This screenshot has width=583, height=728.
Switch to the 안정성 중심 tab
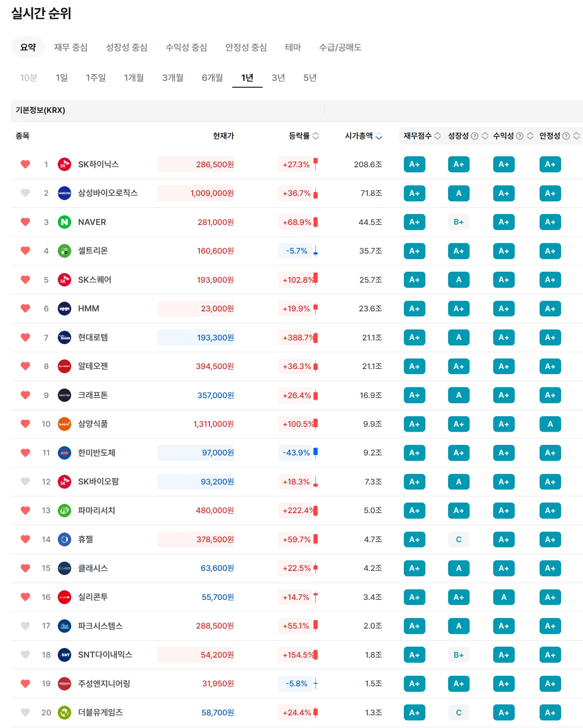(246, 47)
